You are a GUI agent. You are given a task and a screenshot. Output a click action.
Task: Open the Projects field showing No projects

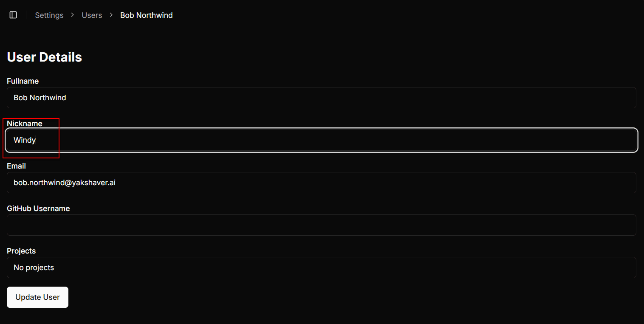[x=321, y=268]
